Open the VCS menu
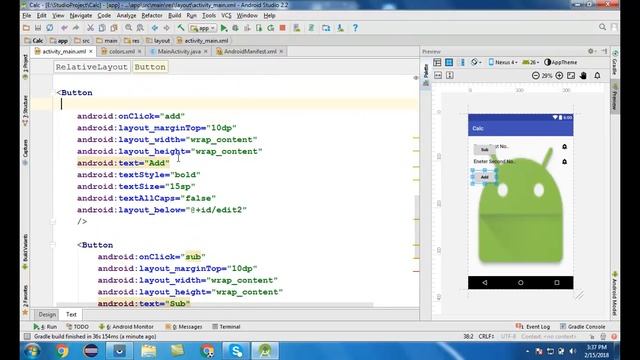 [x=226, y=16]
